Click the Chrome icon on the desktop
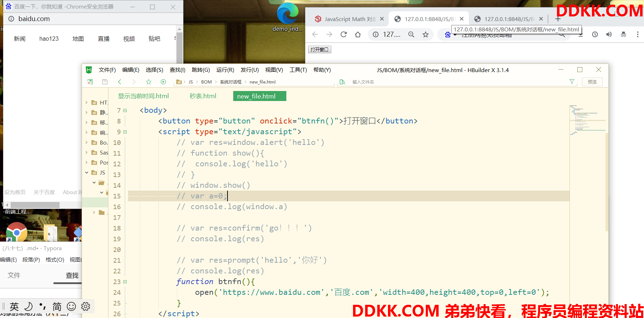 point(16,232)
